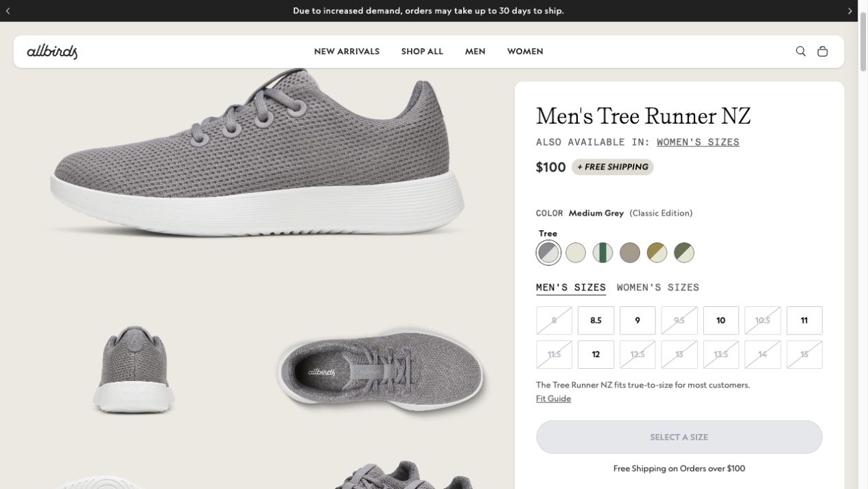Click Free Shipping on Orders over $100 text
Screen dimensions: 868x489
(679, 468)
